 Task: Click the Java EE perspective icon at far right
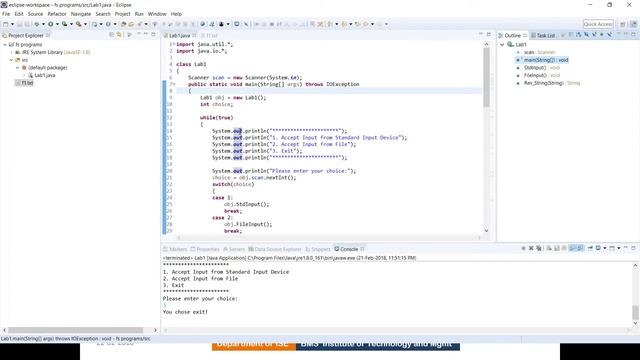pos(633,24)
